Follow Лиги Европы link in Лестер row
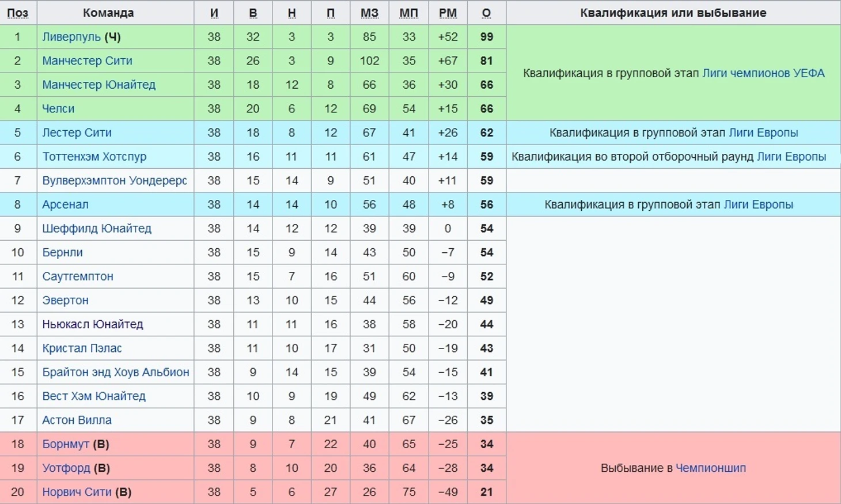Image resolution: width=841 pixels, height=504 pixels. [x=763, y=133]
